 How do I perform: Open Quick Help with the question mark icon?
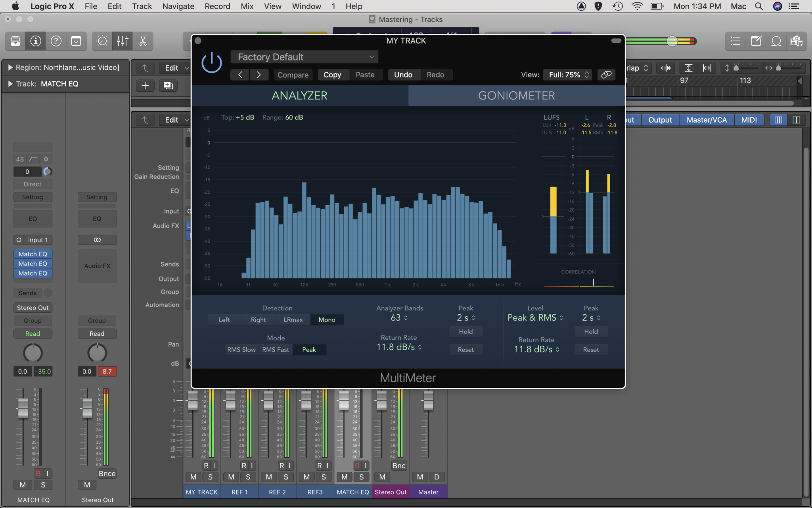(56, 41)
